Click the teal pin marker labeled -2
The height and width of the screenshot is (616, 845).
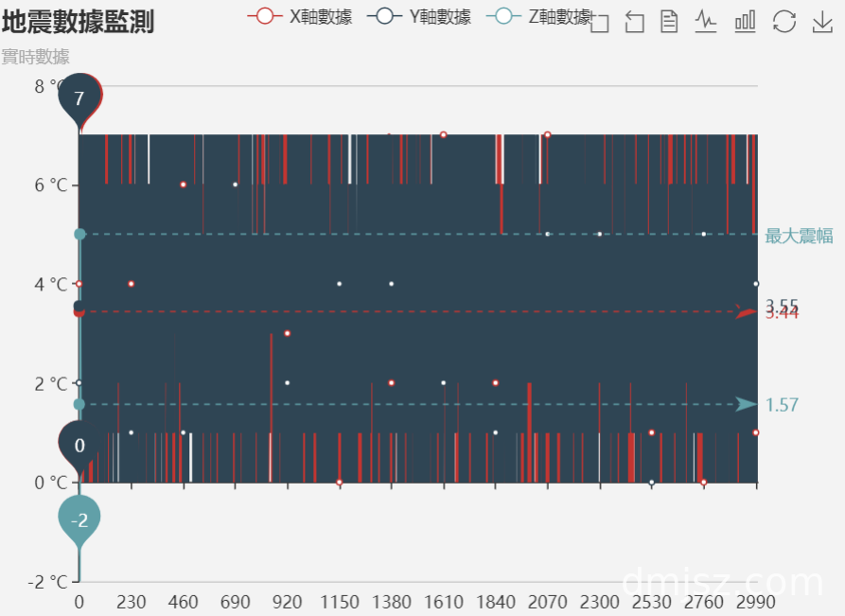(79, 519)
